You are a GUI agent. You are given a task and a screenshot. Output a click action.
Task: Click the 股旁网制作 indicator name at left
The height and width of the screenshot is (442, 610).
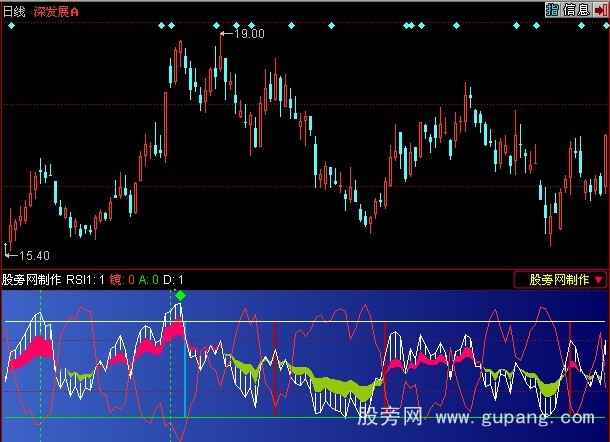pyautogui.click(x=32, y=279)
